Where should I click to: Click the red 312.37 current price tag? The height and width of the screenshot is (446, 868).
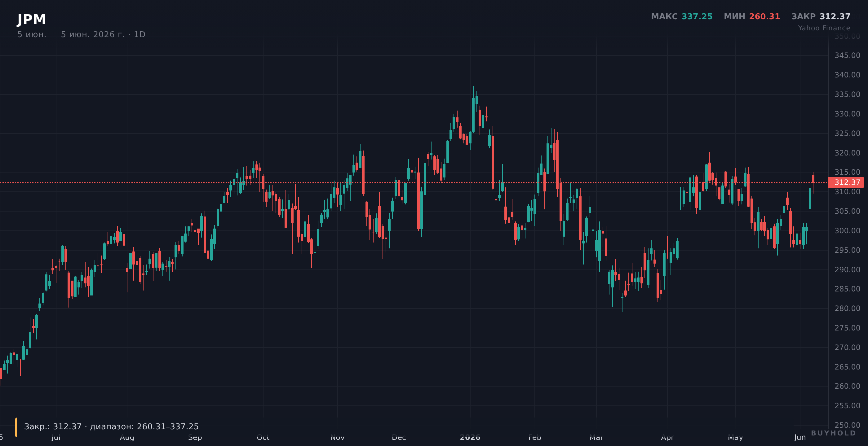tap(846, 182)
